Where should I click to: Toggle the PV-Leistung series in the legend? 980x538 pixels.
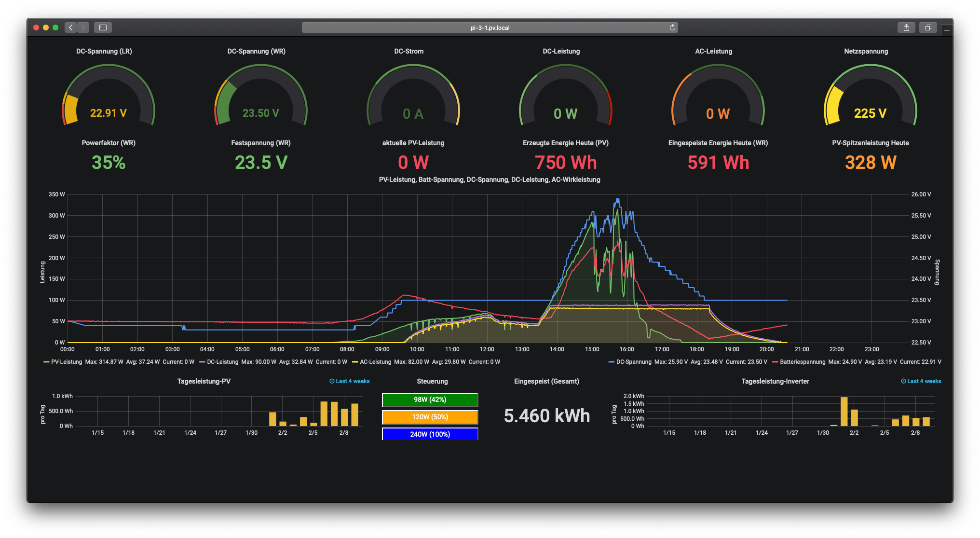(x=67, y=362)
